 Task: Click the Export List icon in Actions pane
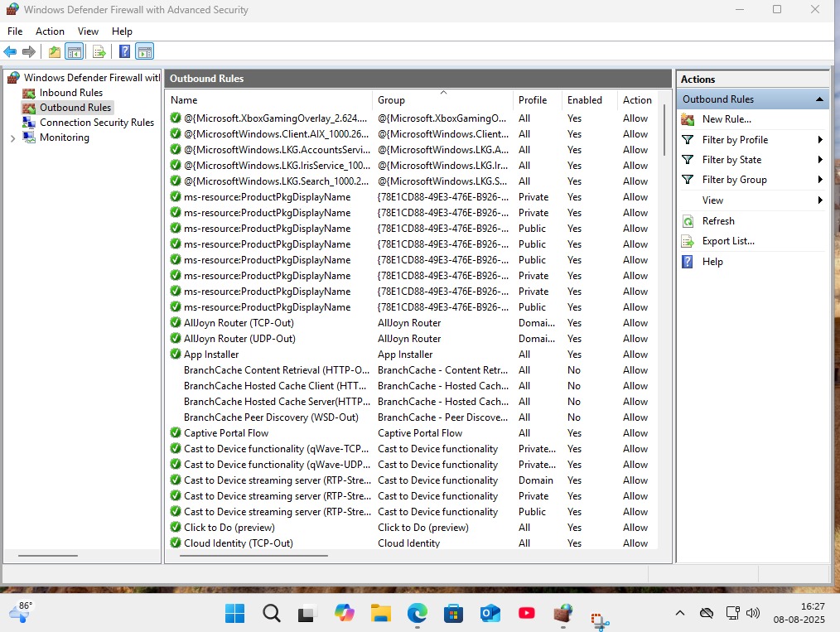pos(688,242)
